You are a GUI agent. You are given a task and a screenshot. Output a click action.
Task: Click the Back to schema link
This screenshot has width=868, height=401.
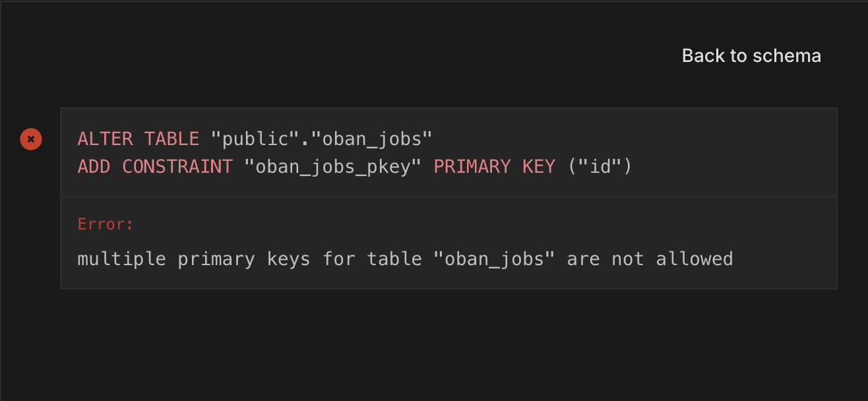coord(751,55)
